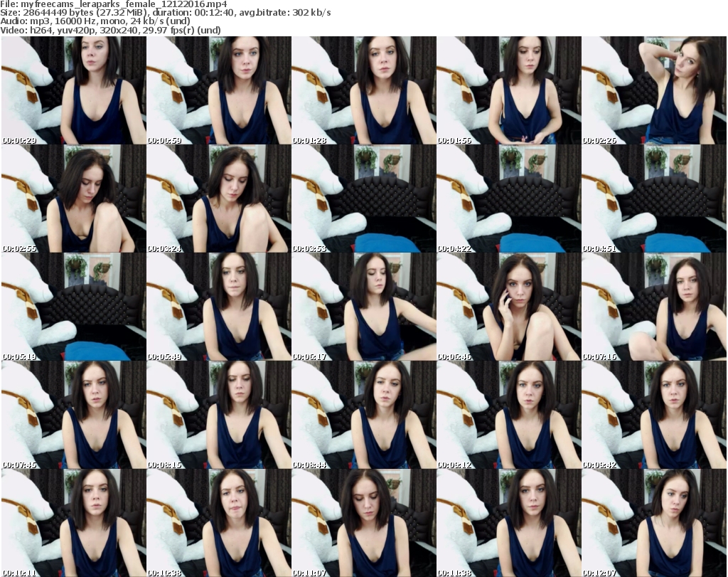The width and height of the screenshot is (728, 577).
Task: Open the last frame at 00:12:07
Action: 654,523
